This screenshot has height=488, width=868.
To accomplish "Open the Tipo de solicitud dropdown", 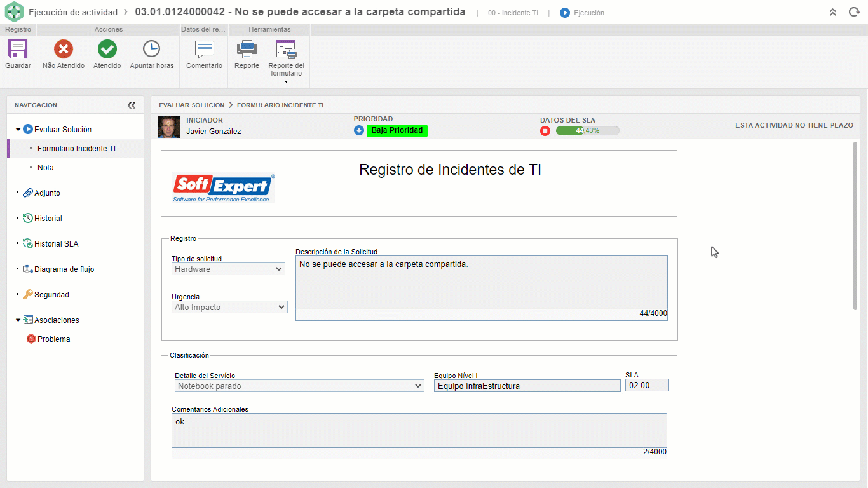I will pyautogui.click(x=229, y=269).
